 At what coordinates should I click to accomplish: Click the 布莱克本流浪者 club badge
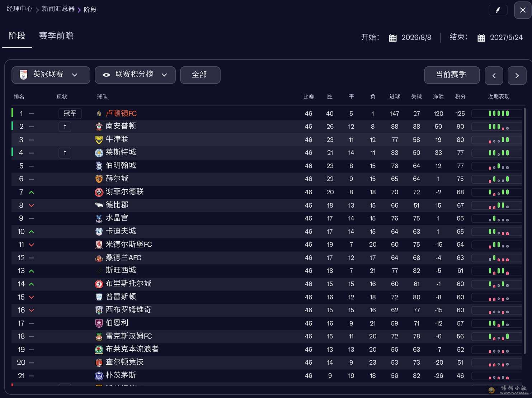click(x=99, y=350)
